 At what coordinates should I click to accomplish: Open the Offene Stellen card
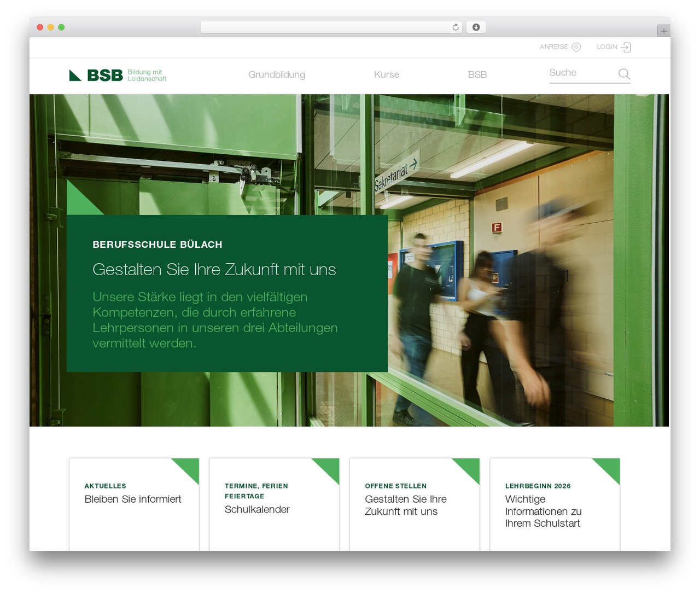(x=415, y=504)
